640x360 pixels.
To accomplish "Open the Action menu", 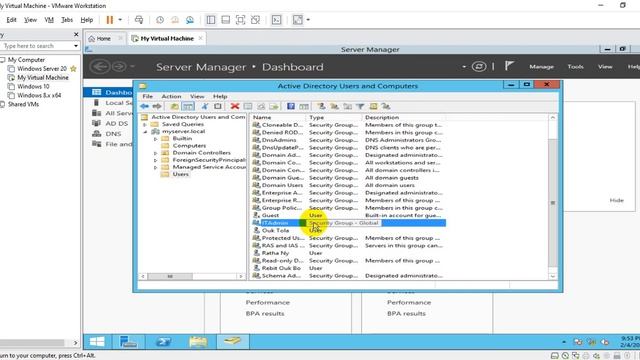I will tap(171, 96).
